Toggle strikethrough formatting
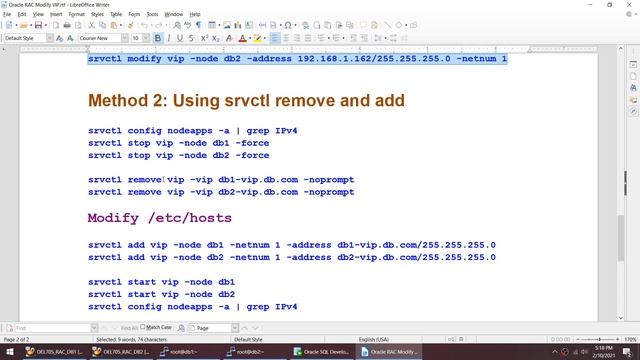This screenshot has width=640, height=360. 191,38
